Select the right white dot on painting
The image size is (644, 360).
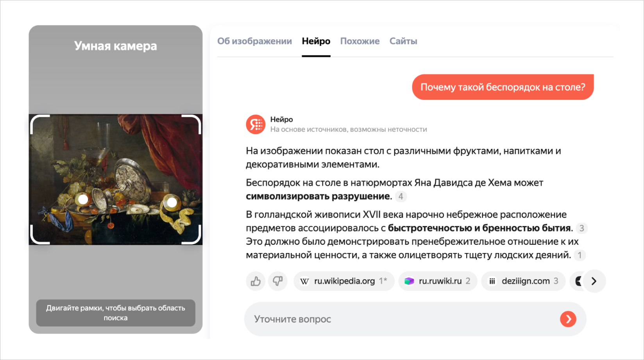click(x=172, y=202)
